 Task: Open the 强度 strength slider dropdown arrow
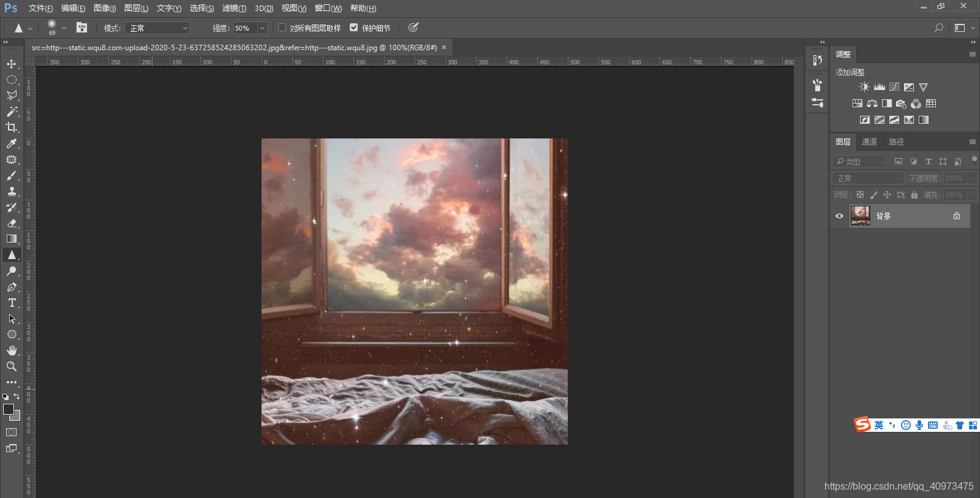(263, 28)
